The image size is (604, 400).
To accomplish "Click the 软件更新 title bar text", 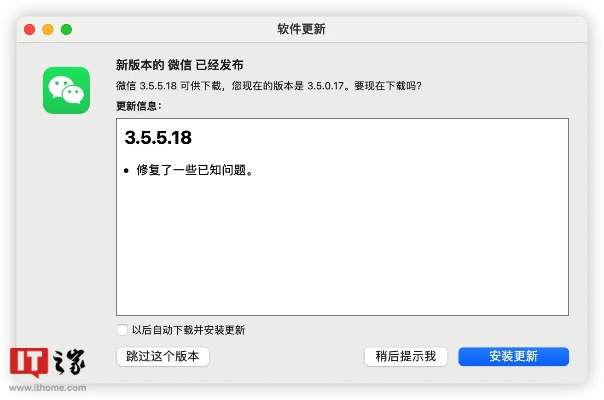I will coord(301,29).
